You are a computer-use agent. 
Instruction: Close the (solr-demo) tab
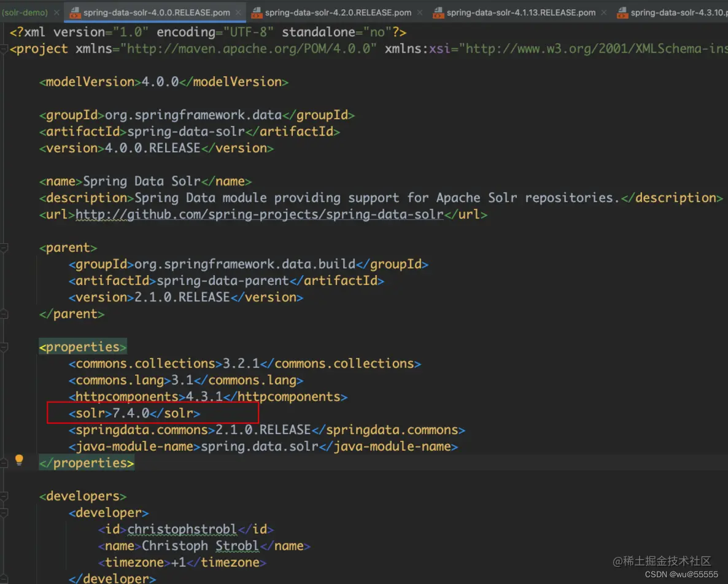[x=56, y=13]
